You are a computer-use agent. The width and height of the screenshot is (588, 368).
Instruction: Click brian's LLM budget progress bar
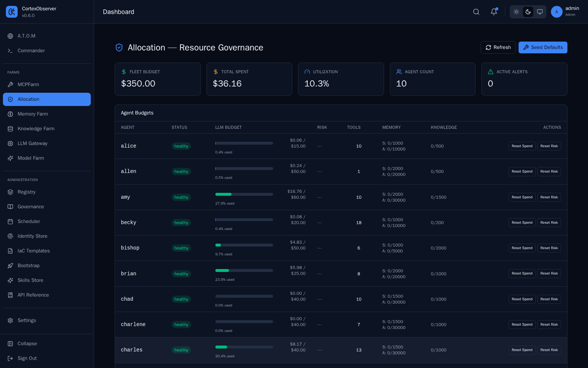click(x=244, y=270)
